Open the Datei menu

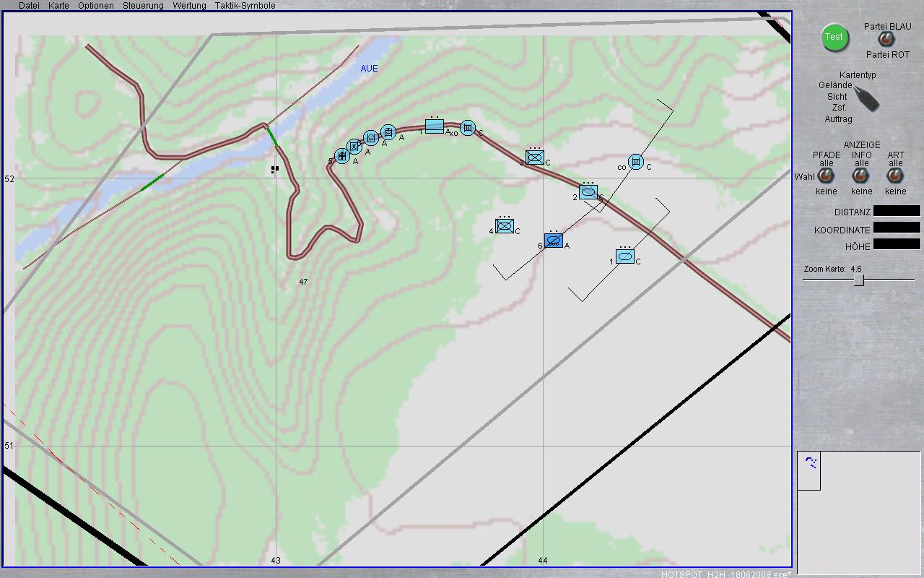click(x=29, y=5)
